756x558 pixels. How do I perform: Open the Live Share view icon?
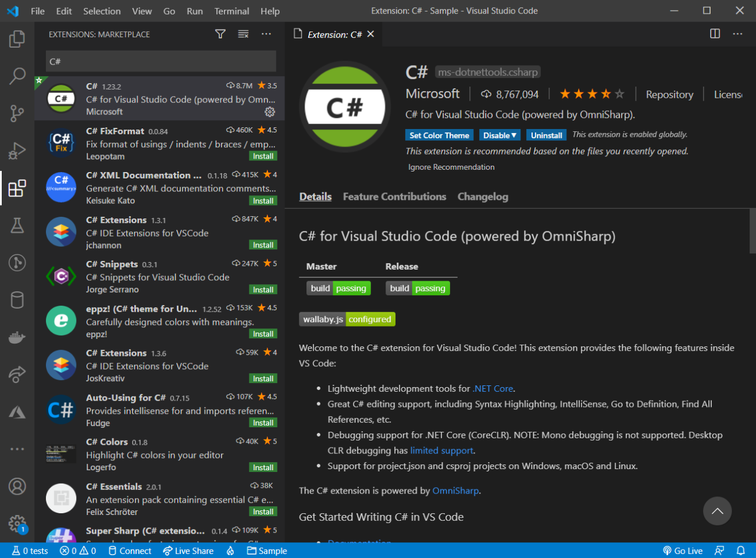pyautogui.click(x=17, y=375)
